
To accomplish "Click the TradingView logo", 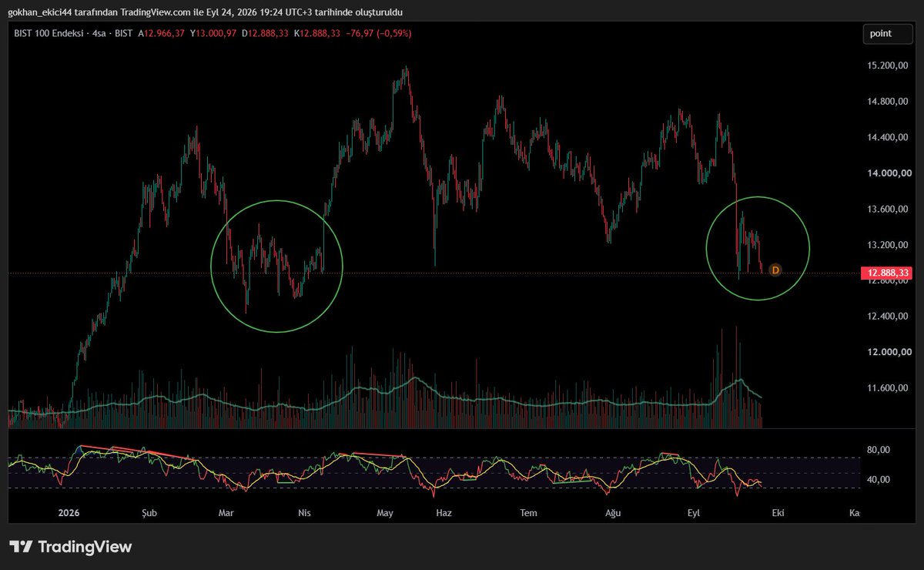I will (x=70, y=547).
